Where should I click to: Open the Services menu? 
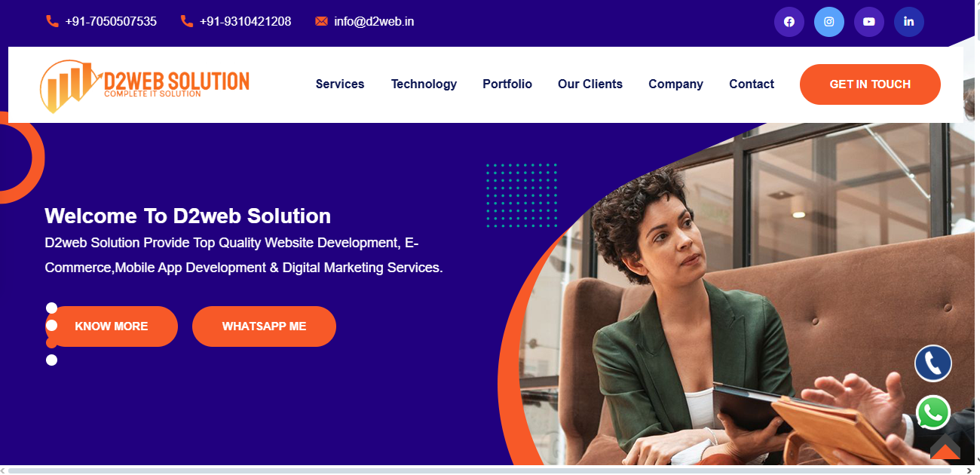[340, 84]
